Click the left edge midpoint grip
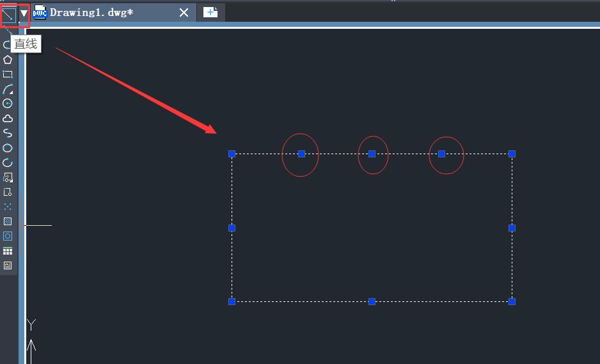 (x=232, y=228)
